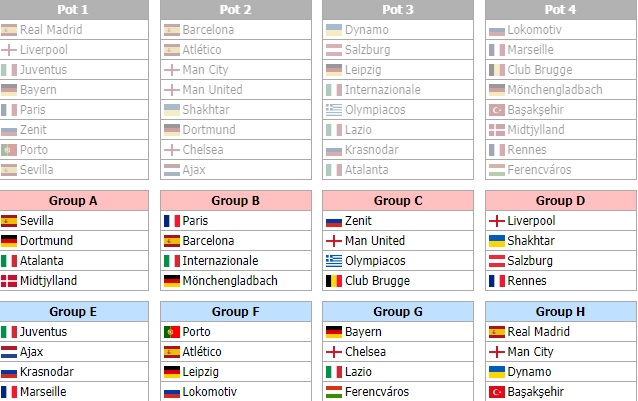Select the Pot 4 header
The height and width of the screenshot is (401, 638).
(561, 9)
